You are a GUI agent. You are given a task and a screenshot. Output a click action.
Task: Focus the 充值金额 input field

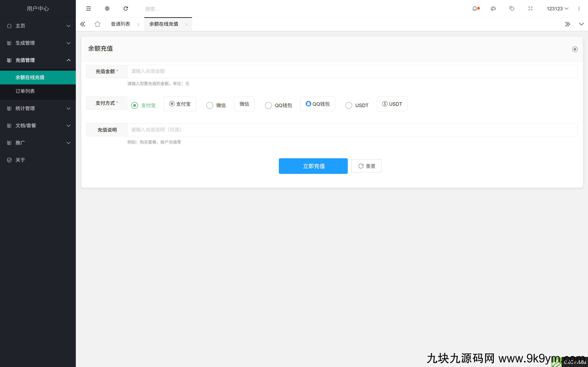pyautogui.click(x=352, y=71)
